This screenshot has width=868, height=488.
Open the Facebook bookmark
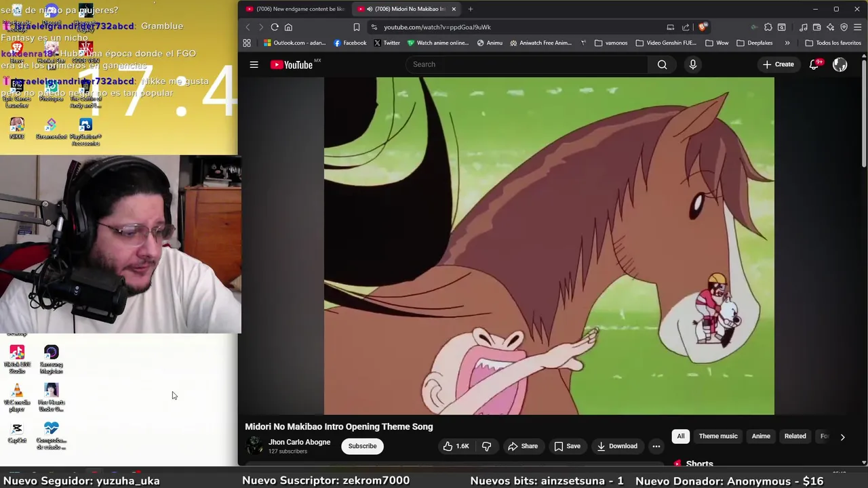pyautogui.click(x=350, y=43)
